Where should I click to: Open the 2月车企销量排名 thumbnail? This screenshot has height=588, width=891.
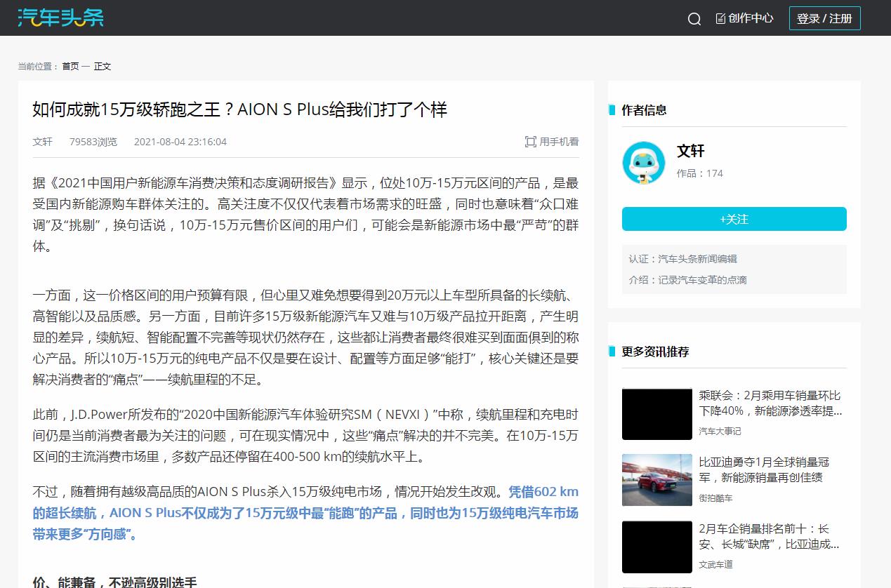[x=657, y=547]
